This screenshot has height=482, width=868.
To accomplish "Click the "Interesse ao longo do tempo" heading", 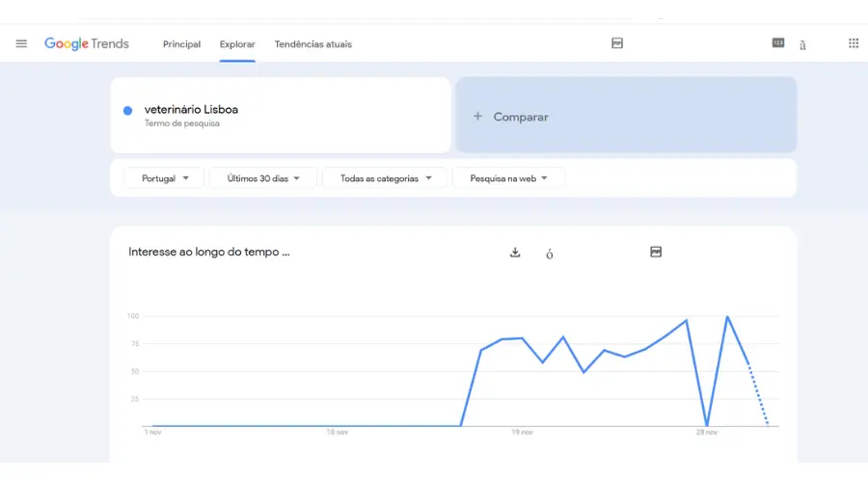I will click(x=208, y=252).
